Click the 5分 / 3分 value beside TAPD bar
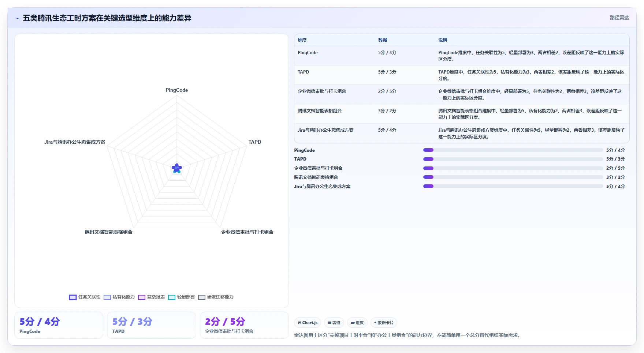This screenshot has height=353, width=644. [x=615, y=159]
